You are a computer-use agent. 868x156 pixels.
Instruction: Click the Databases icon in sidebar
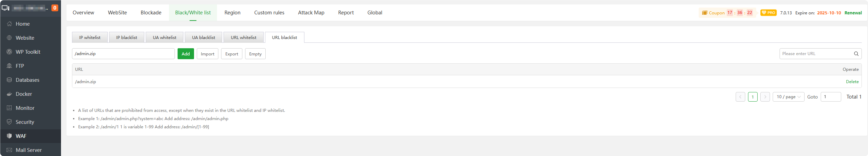9,80
